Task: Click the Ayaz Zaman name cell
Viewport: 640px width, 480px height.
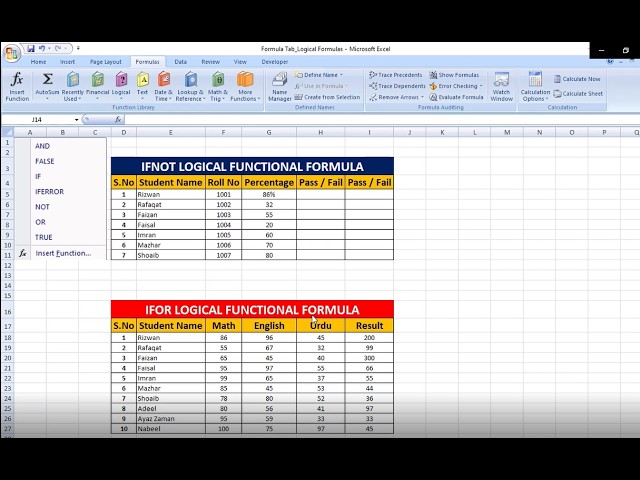Action: pos(171,419)
